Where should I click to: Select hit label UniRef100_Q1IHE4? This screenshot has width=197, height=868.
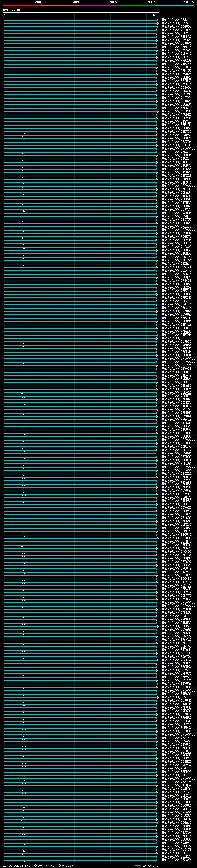[x=176, y=67]
